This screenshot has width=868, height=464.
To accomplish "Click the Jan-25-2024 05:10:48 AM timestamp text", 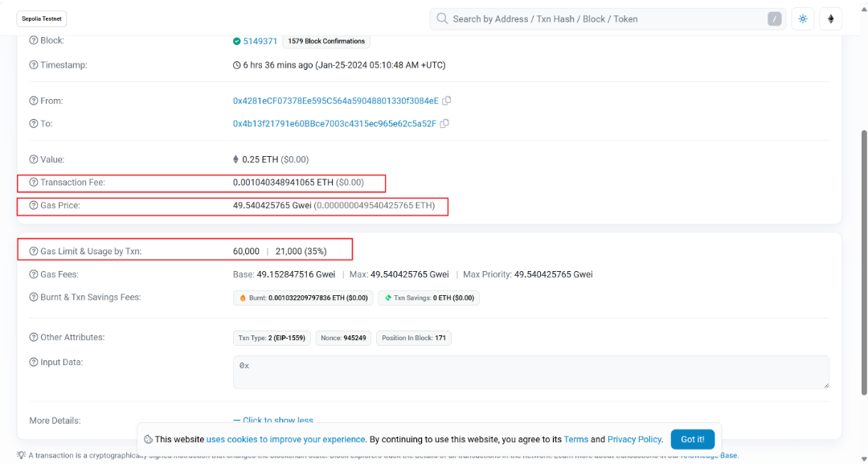I will [380, 65].
